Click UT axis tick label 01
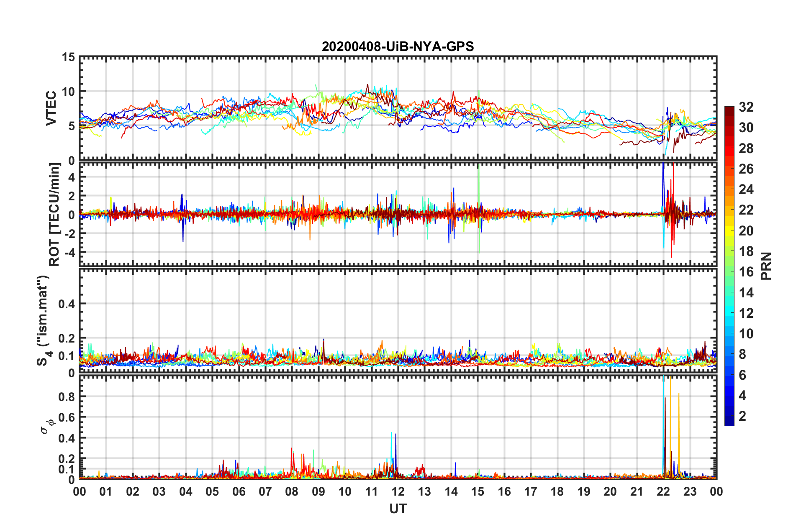This screenshot has height=532, width=796. (x=106, y=491)
